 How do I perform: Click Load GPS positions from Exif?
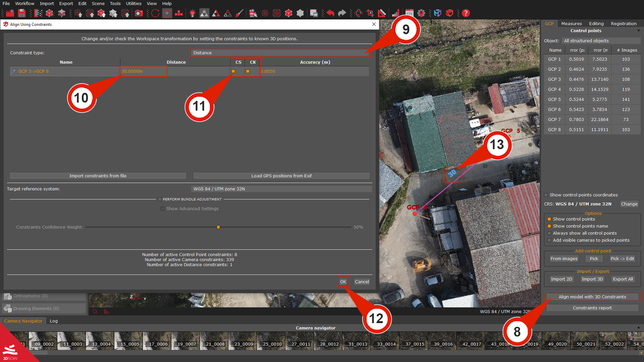281,176
